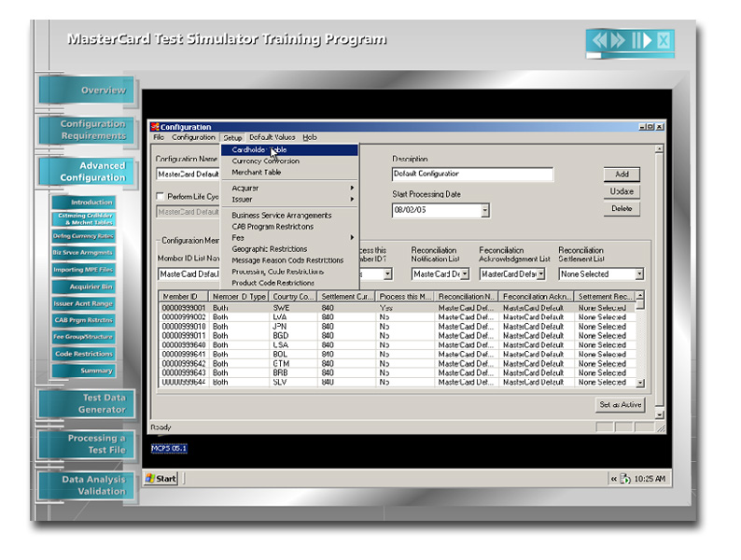Select Merchant Table menu entry
The width and height of the screenshot is (741, 560).
click(289, 173)
